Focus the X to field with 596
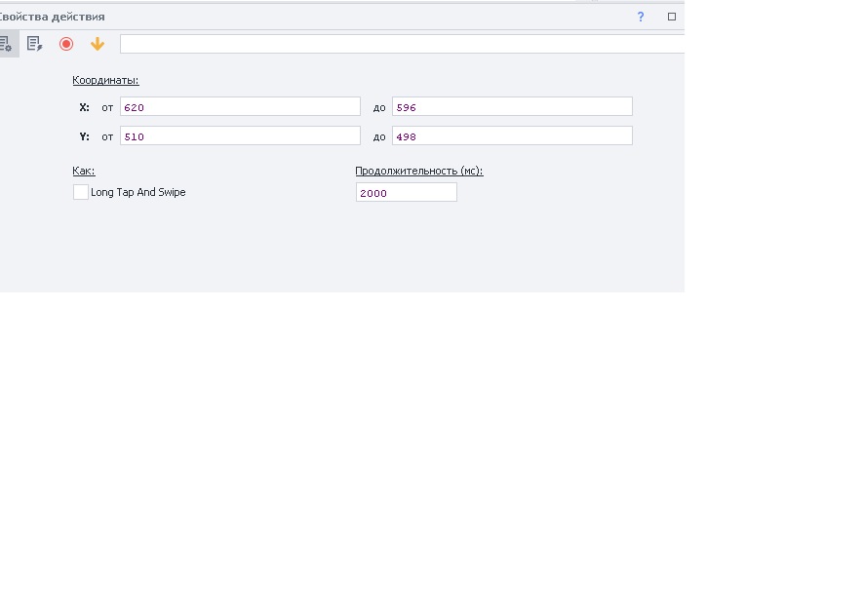 (x=512, y=106)
